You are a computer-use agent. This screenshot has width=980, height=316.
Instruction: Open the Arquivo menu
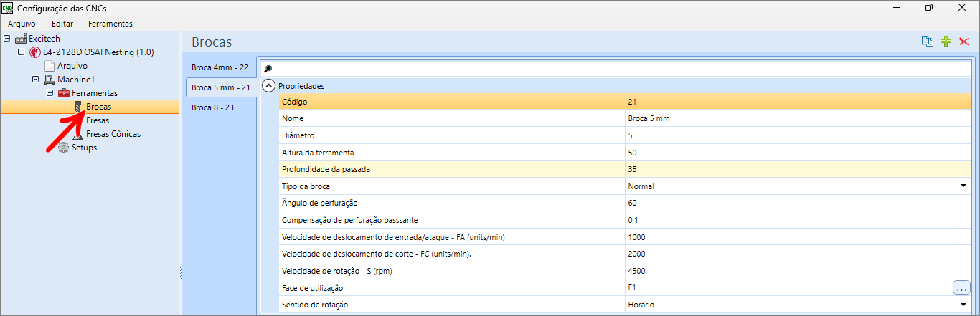click(22, 24)
